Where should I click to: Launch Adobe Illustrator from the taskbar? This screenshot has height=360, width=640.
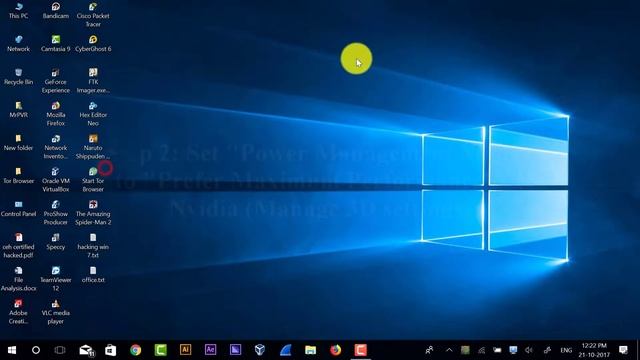pyautogui.click(x=185, y=350)
